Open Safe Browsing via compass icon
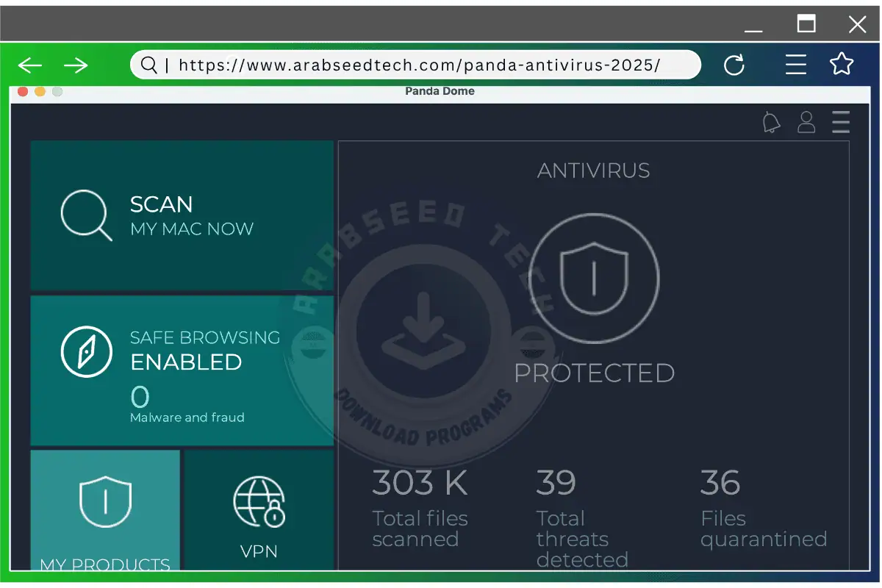 [x=86, y=351]
